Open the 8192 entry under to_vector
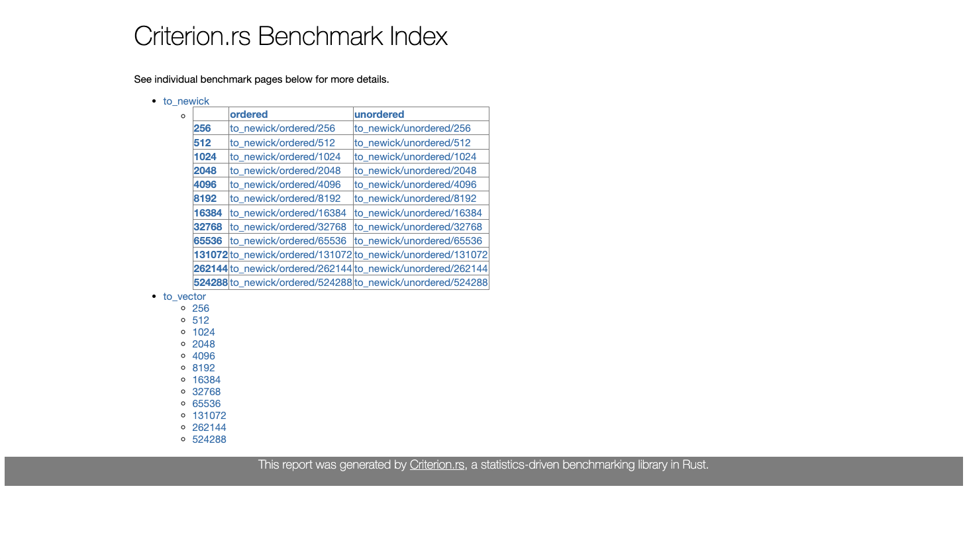 pos(203,368)
